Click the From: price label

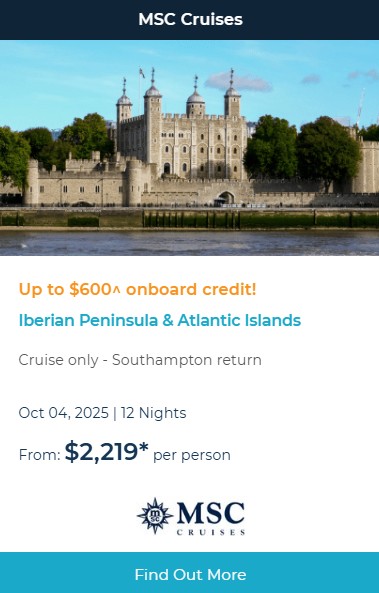coord(39,455)
